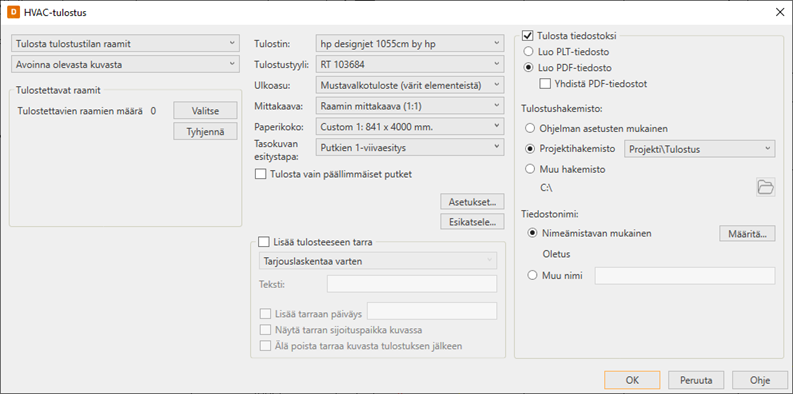Screen dimensions: 793x394
Task: Expand the Paperikoko dropdown list
Action: click(410, 127)
